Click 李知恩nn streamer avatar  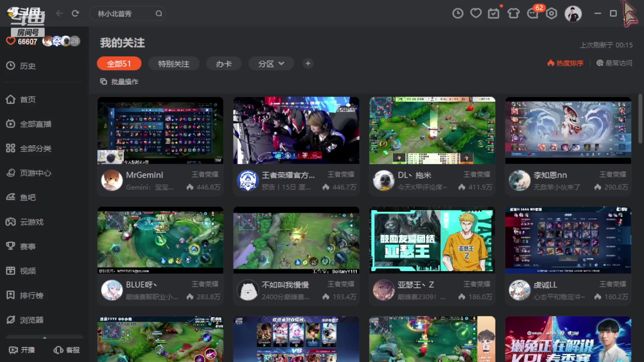[520, 180]
